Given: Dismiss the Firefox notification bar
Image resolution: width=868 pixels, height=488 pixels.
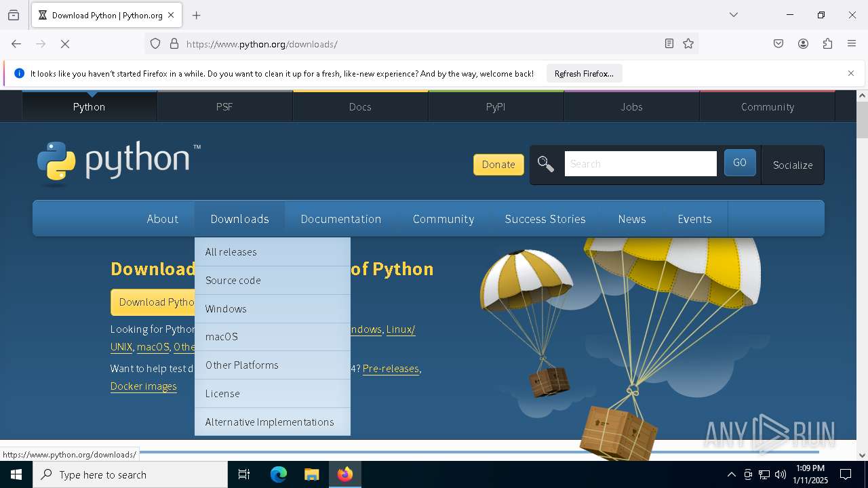Looking at the screenshot, I should (851, 73).
